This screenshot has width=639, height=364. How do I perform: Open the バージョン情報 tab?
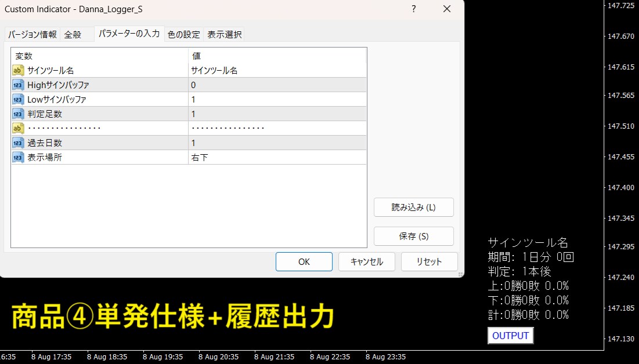coord(33,35)
